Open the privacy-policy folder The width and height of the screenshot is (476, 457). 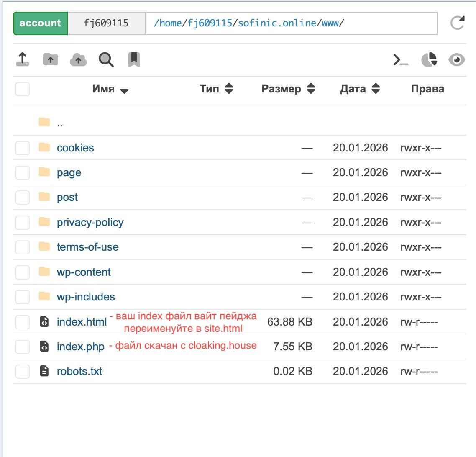pyautogui.click(x=90, y=222)
